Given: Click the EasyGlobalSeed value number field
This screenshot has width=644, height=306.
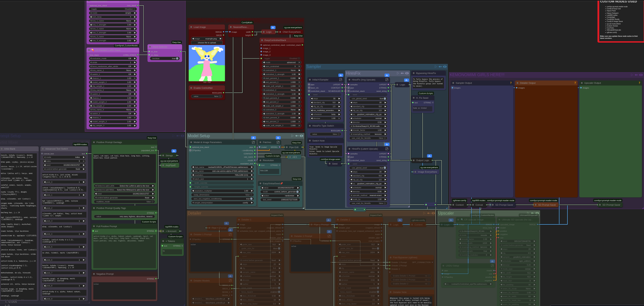Looking at the screenshot, I should point(280,188).
